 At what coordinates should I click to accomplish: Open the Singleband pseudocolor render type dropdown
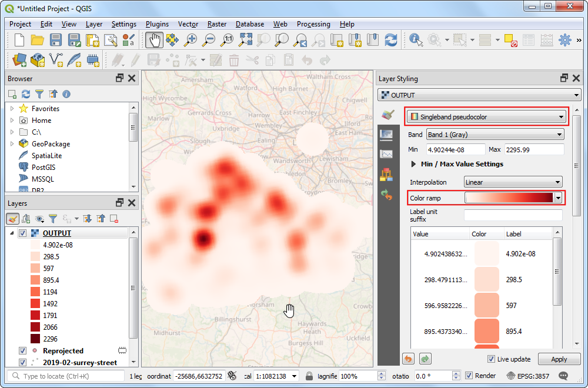click(486, 117)
